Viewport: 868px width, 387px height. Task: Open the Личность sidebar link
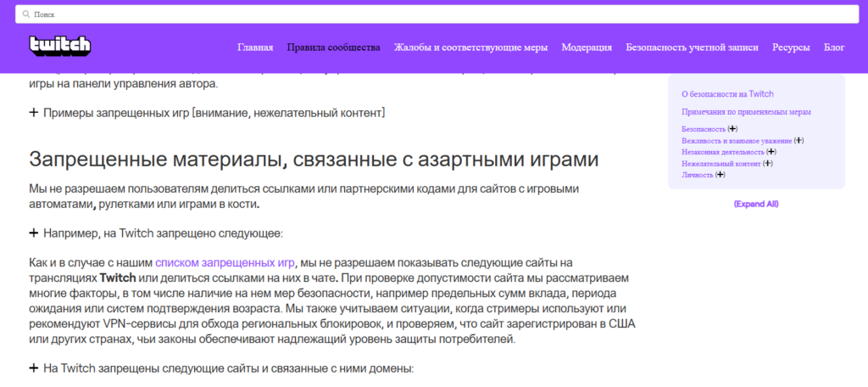point(697,175)
